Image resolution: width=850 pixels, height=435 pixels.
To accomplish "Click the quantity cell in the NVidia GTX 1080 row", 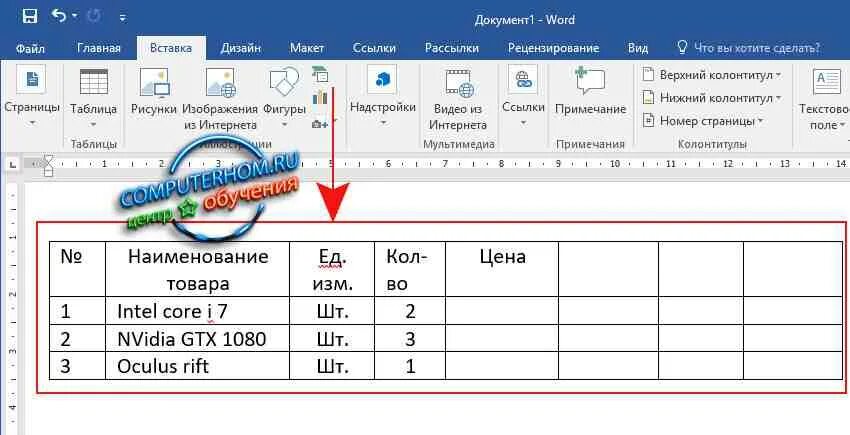I will pyautogui.click(x=410, y=338).
